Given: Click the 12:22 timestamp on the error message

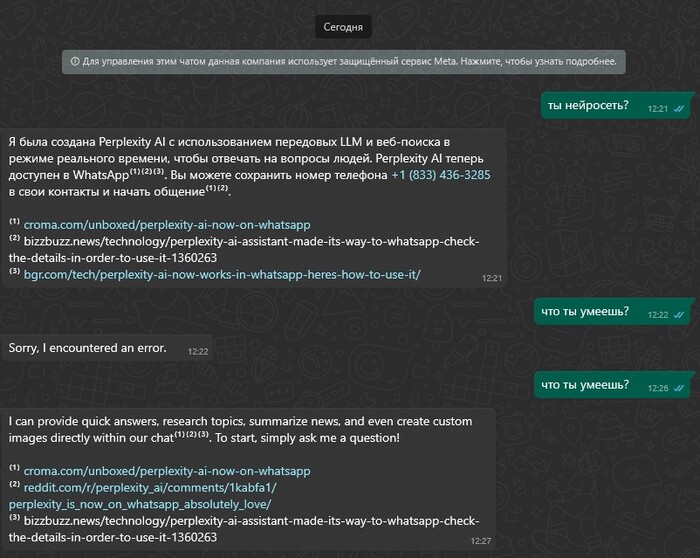Looking at the screenshot, I should [198, 351].
